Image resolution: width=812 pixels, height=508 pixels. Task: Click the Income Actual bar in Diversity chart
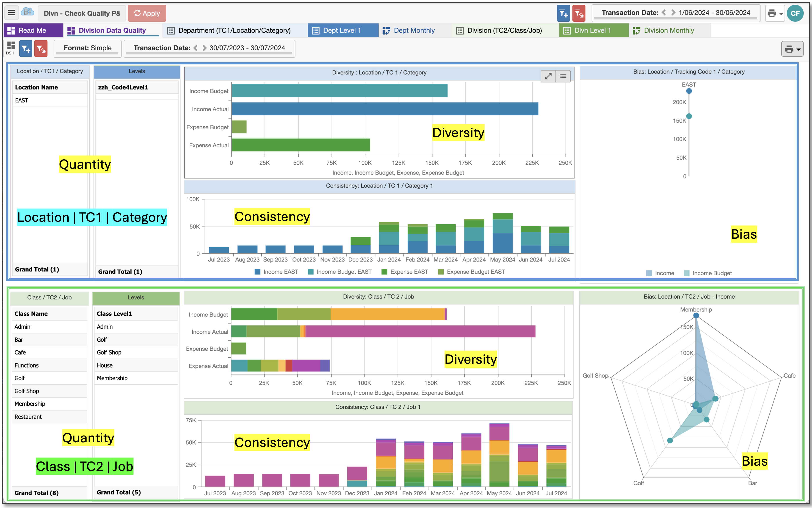(x=385, y=109)
